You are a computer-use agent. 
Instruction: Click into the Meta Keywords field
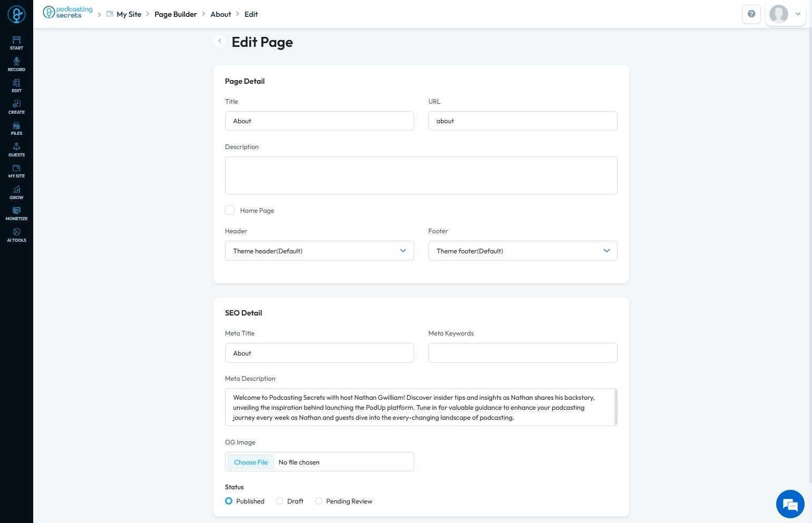tap(522, 353)
